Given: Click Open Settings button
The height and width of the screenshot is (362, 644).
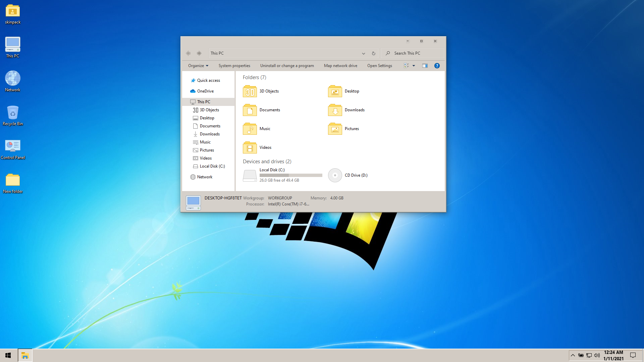Looking at the screenshot, I should (379, 66).
